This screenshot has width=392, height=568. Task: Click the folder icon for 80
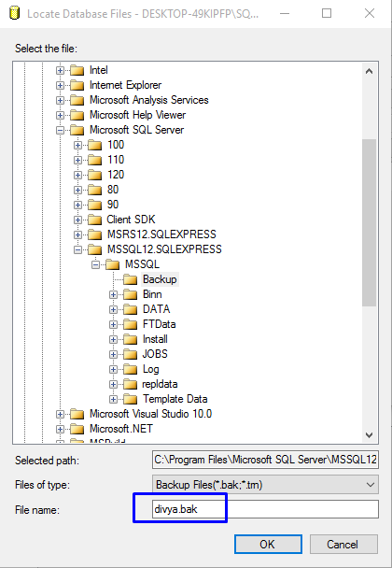pos(94,190)
